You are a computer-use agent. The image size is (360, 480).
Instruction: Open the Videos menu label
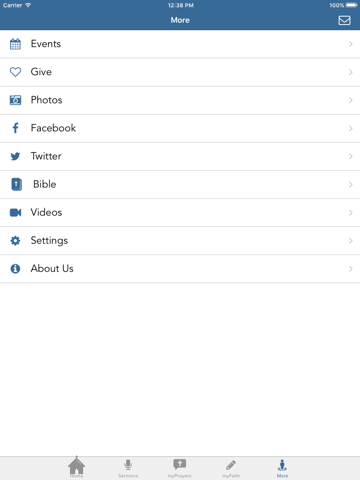(x=46, y=212)
